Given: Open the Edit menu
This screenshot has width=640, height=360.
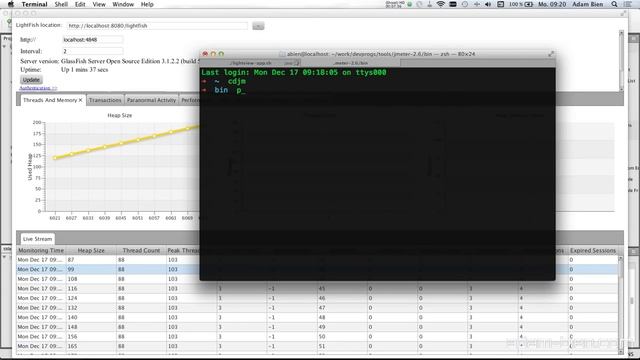Looking at the screenshot, I should [80, 4].
